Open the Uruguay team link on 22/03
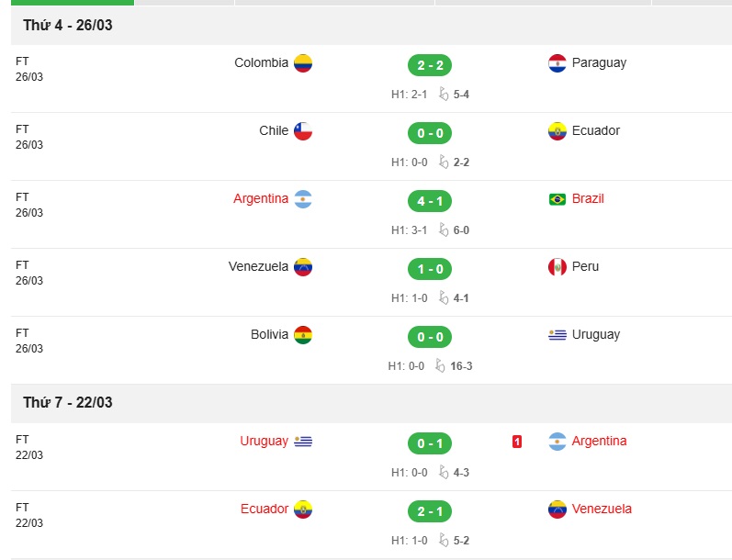This screenshot has height=560, width=732. tap(264, 441)
